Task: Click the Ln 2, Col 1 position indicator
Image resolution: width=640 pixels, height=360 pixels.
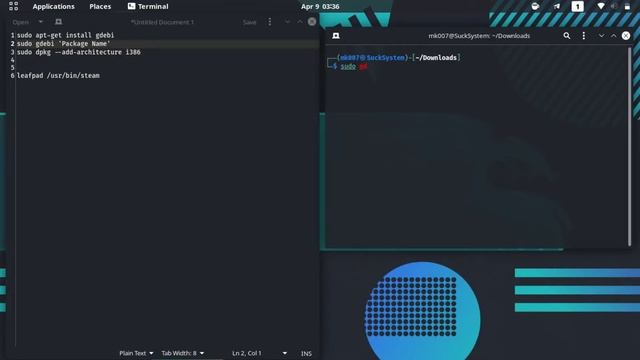Action: pyautogui.click(x=247, y=353)
